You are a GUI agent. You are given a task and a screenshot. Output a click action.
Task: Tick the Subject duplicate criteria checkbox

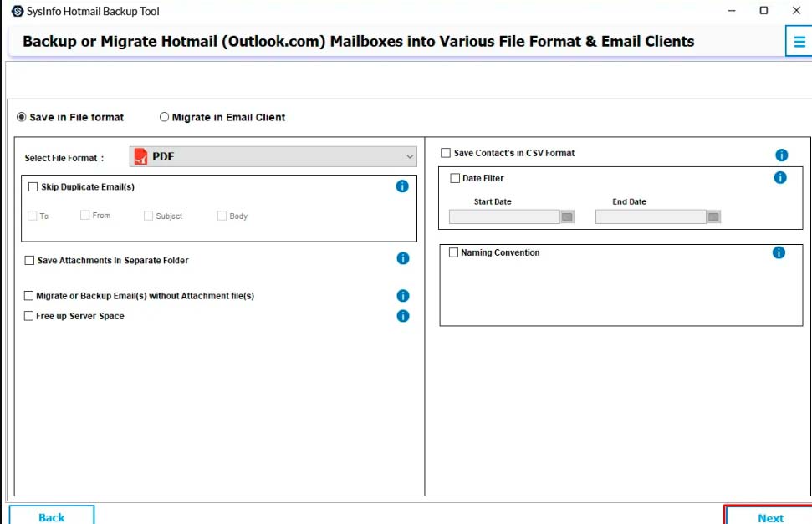tap(148, 216)
